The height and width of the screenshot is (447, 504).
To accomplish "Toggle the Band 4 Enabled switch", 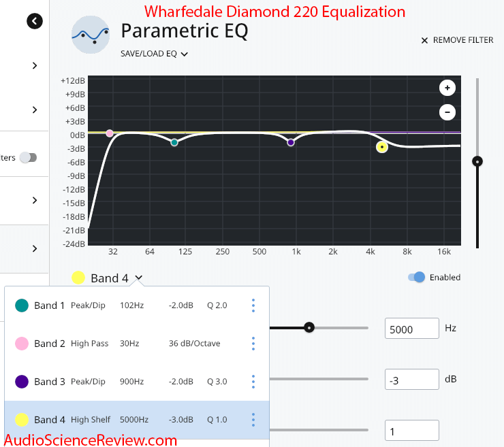I will pyautogui.click(x=417, y=277).
